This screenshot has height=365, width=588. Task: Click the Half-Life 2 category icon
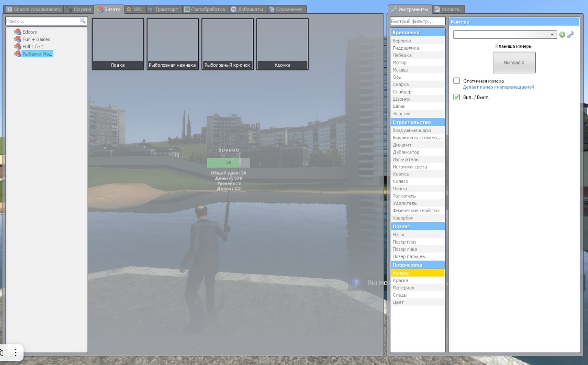click(x=17, y=46)
